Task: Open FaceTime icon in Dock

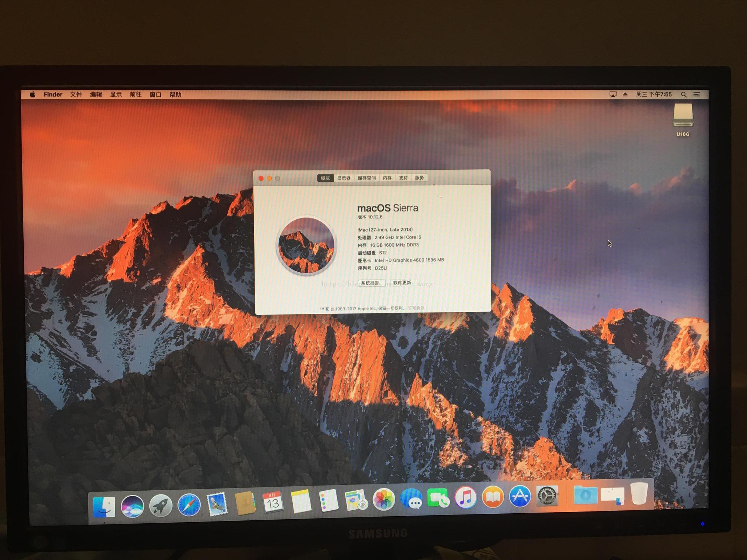Action: pos(438,497)
